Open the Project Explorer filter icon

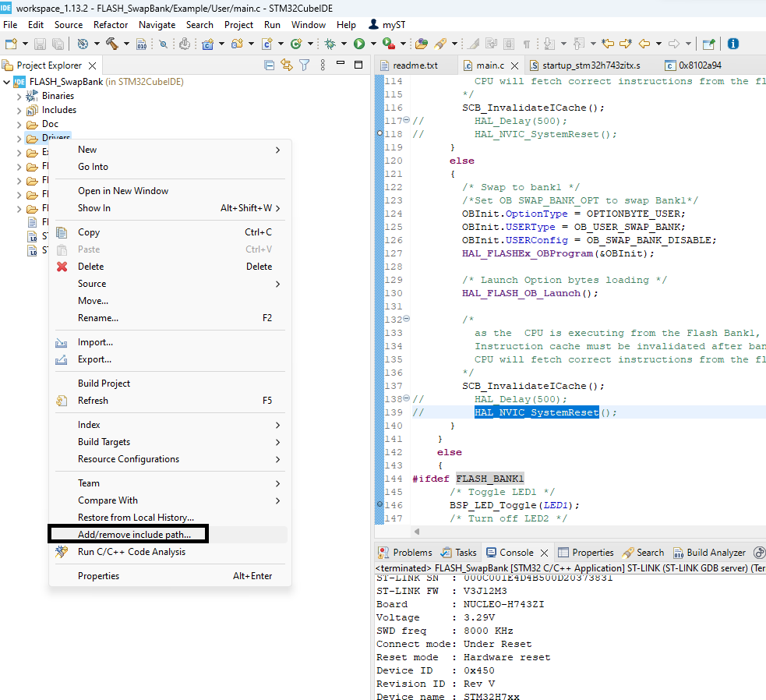(305, 65)
